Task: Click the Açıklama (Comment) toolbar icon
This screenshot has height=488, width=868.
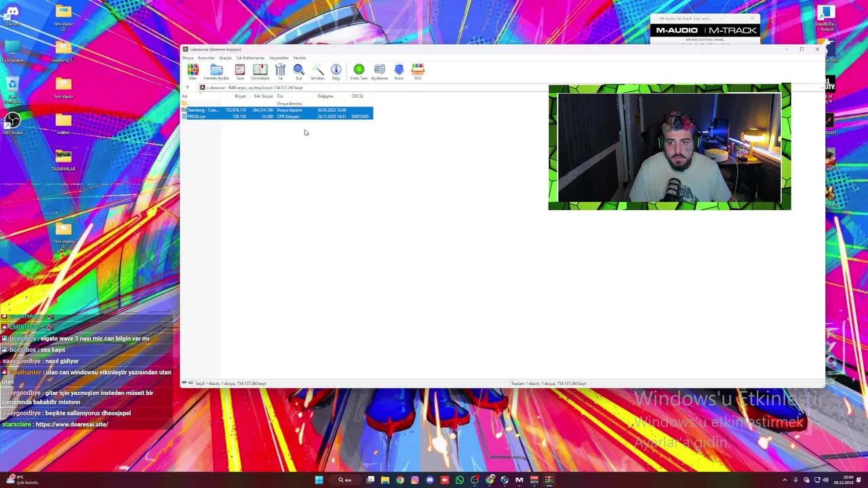Action: [x=380, y=72]
